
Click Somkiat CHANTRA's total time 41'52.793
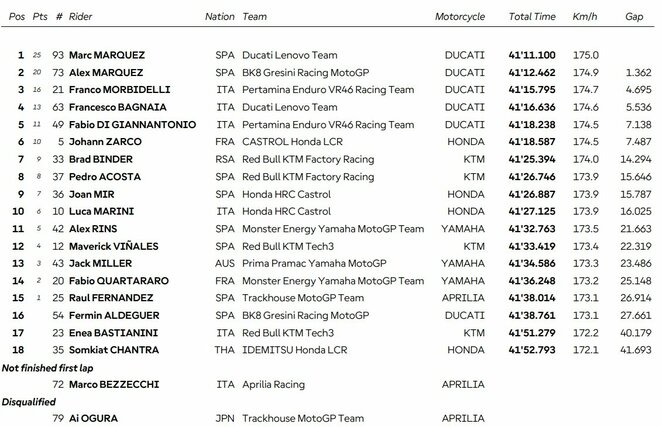(531, 348)
